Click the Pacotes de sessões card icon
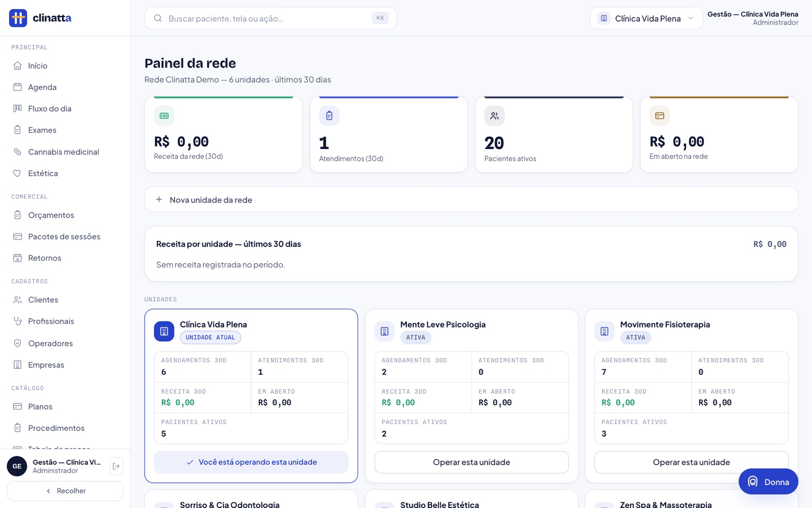 (x=18, y=237)
